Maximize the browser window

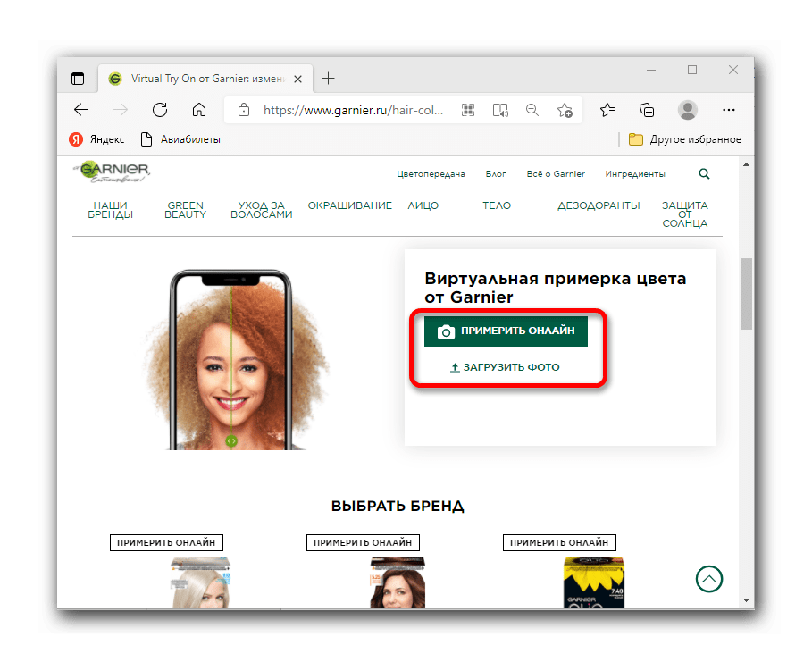(692, 70)
